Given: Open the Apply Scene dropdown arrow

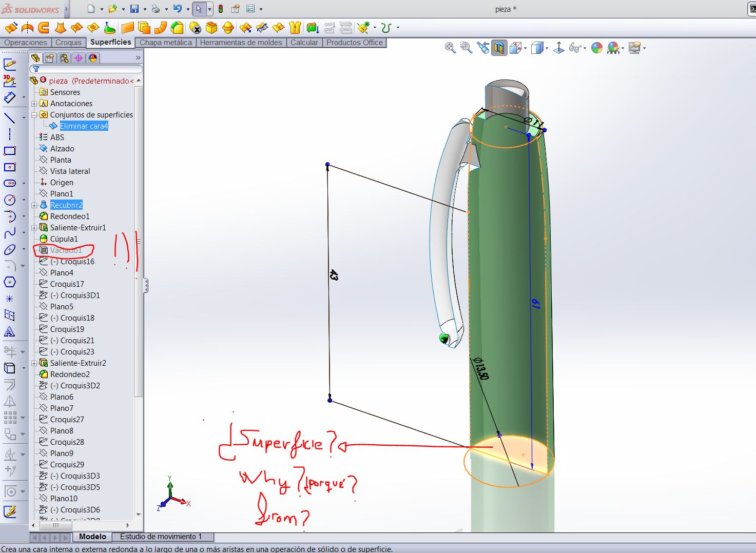Looking at the screenshot, I should pos(623,48).
